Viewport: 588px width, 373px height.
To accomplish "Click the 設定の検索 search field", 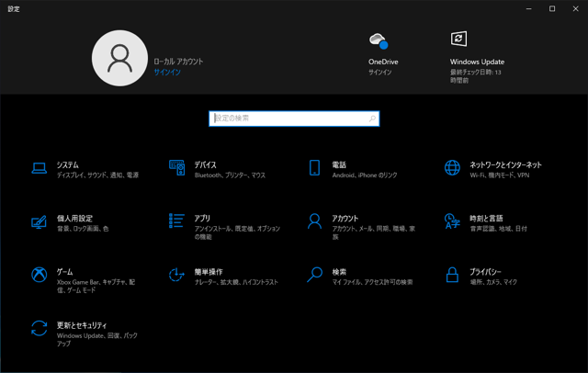I will [294, 119].
